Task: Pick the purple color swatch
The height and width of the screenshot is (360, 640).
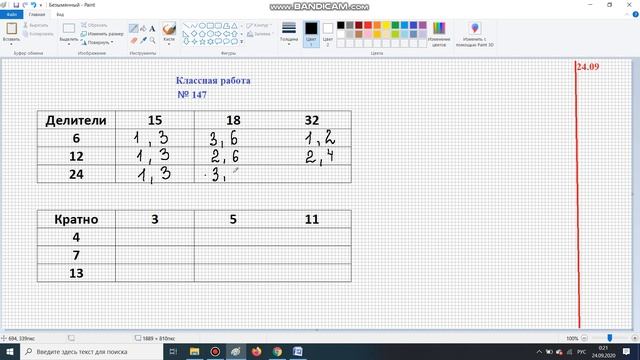Action: coord(422,25)
